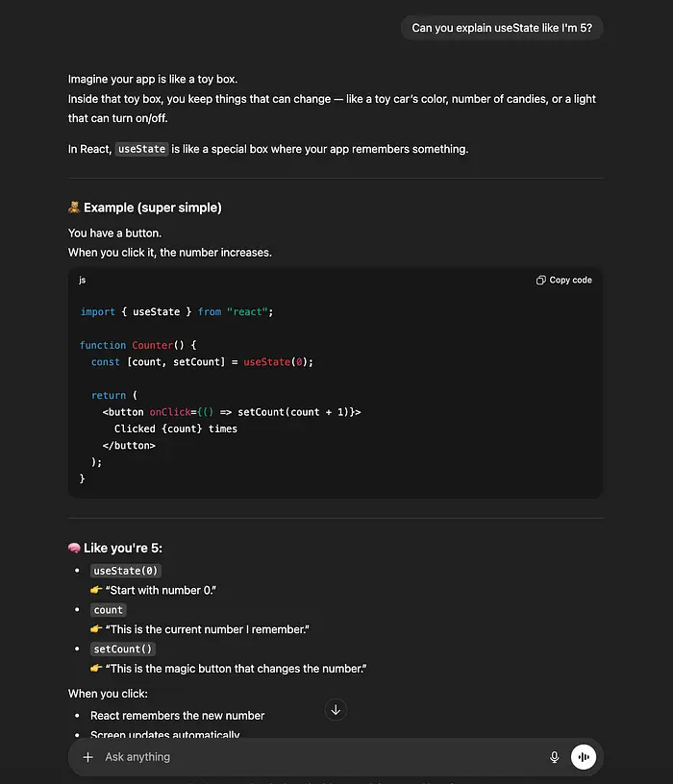Click the count code chip in the list
This screenshot has height=784, width=673.
[x=109, y=610]
